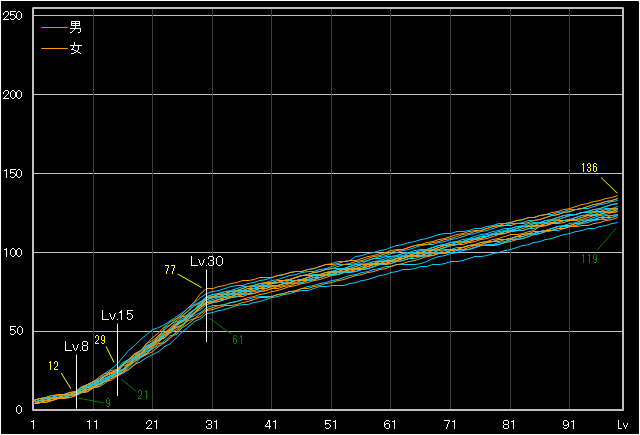Click the y-axis label 100

[x=12, y=252]
